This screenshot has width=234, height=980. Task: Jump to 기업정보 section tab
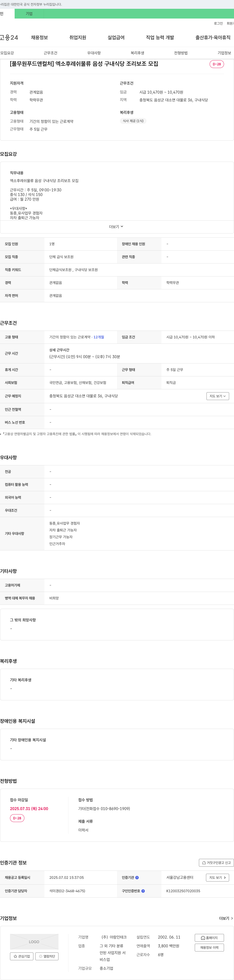coord(224,53)
